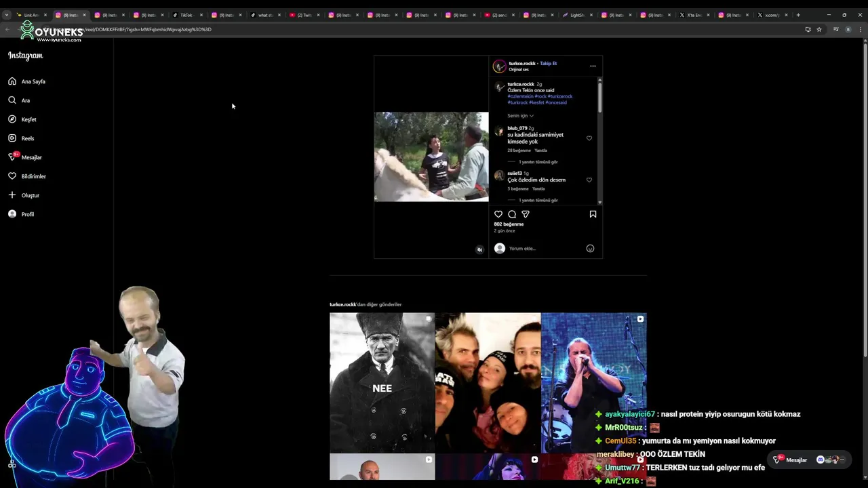Click the #turkcerock hashtag
The height and width of the screenshot is (488, 868).
(x=560, y=96)
